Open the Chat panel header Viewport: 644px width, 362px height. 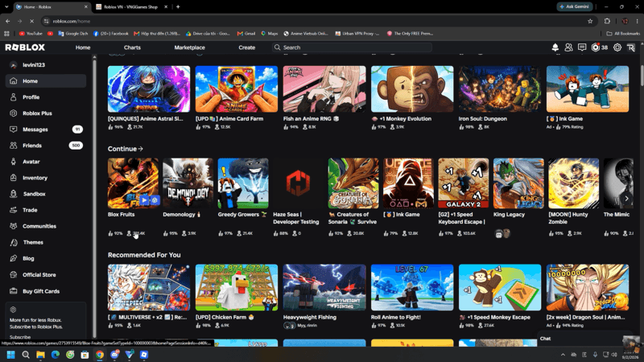[584, 339]
